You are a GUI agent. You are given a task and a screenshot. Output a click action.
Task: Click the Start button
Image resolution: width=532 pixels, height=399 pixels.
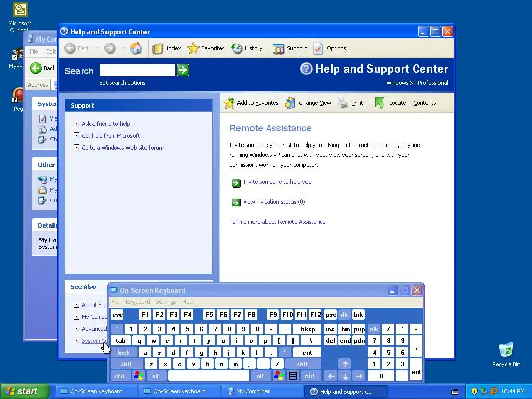tap(24, 391)
